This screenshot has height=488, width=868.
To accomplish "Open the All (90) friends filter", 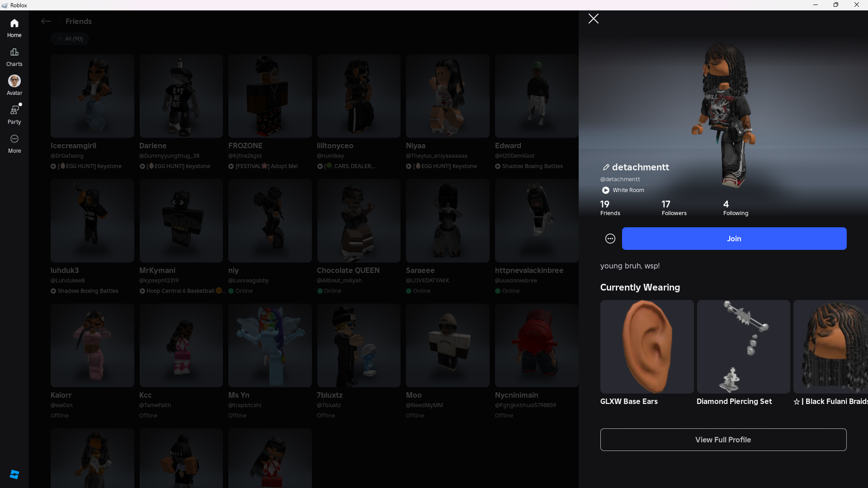I will [x=70, y=39].
